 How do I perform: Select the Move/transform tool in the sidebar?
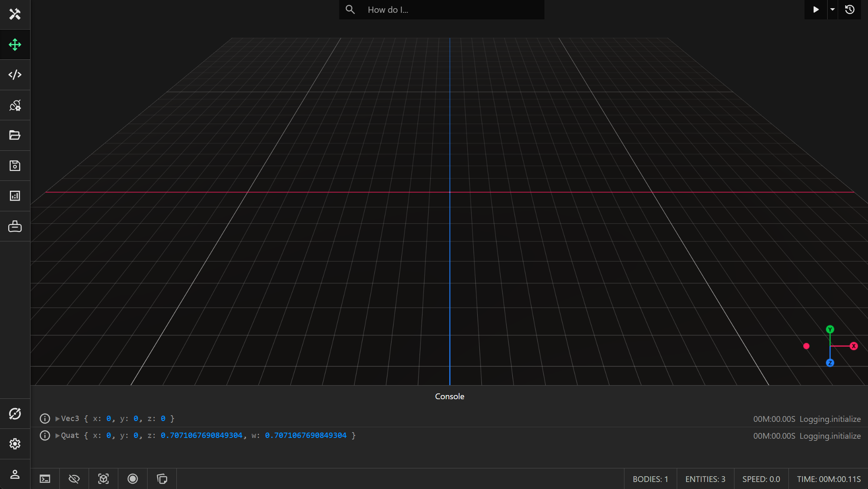coord(15,44)
